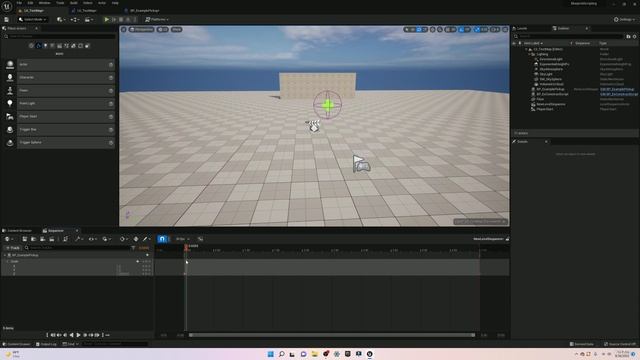Viewport: 640px width, 360px height.
Task: Select PlayerStart in the Outliner
Action: pos(545,109)
